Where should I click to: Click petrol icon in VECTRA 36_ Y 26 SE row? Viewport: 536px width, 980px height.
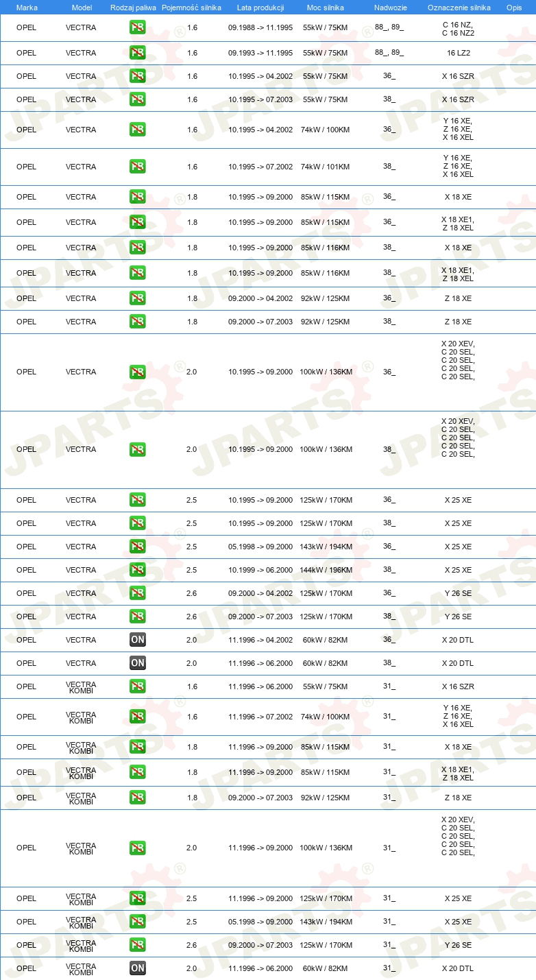[x=138, y=593]
